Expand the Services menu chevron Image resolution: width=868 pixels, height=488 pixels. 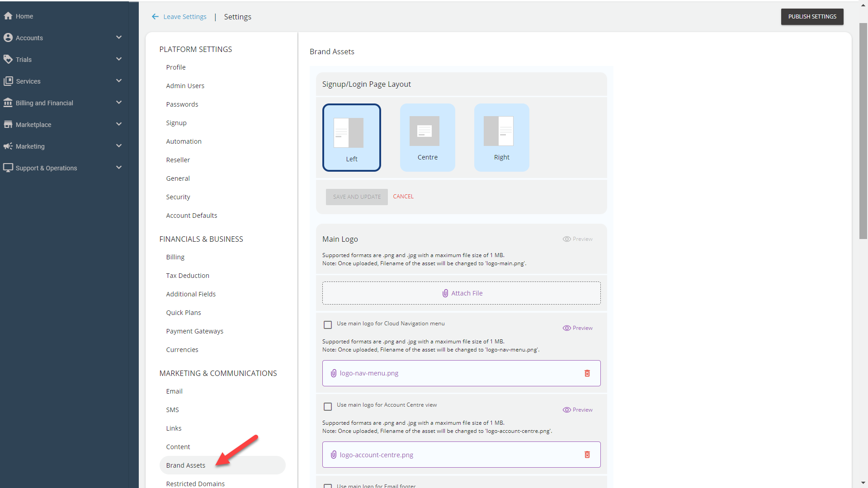pos(119,81)
